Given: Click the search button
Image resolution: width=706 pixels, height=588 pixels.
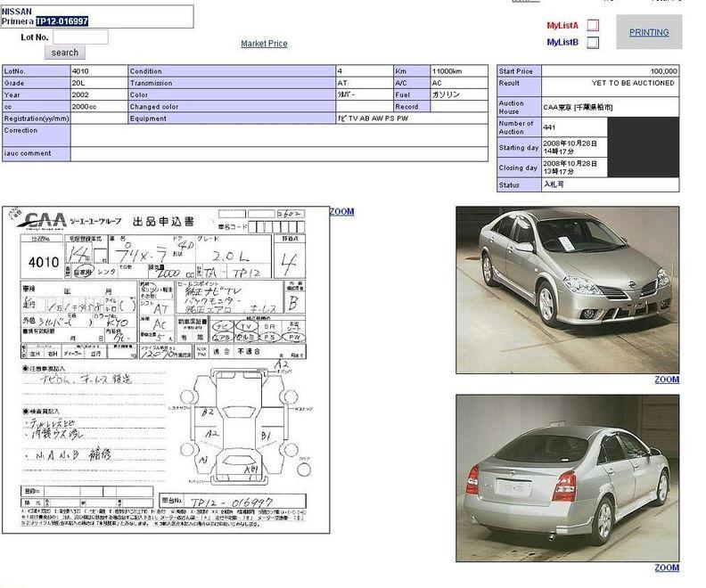Looking at the screenshot, I should click(65, 53).
